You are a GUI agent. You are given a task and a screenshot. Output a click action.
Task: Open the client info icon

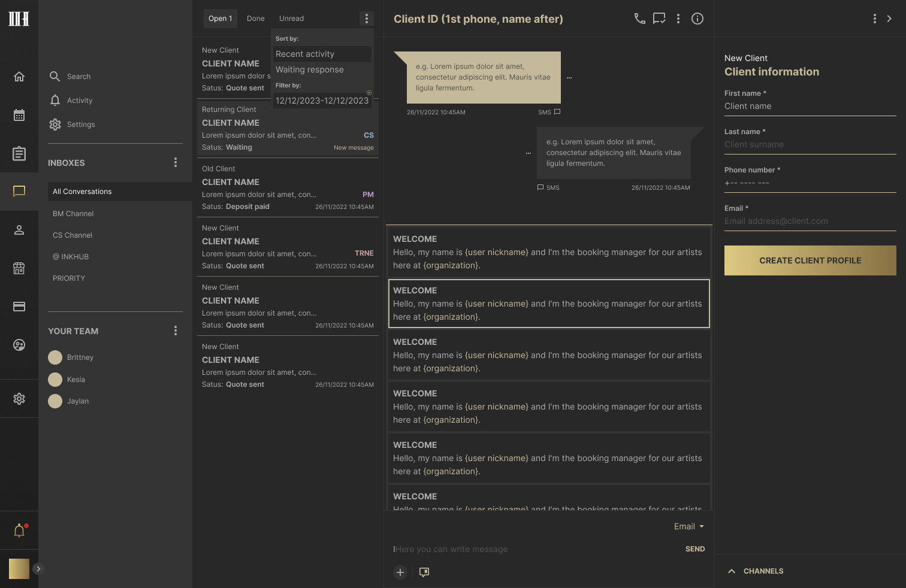point(697,19)
